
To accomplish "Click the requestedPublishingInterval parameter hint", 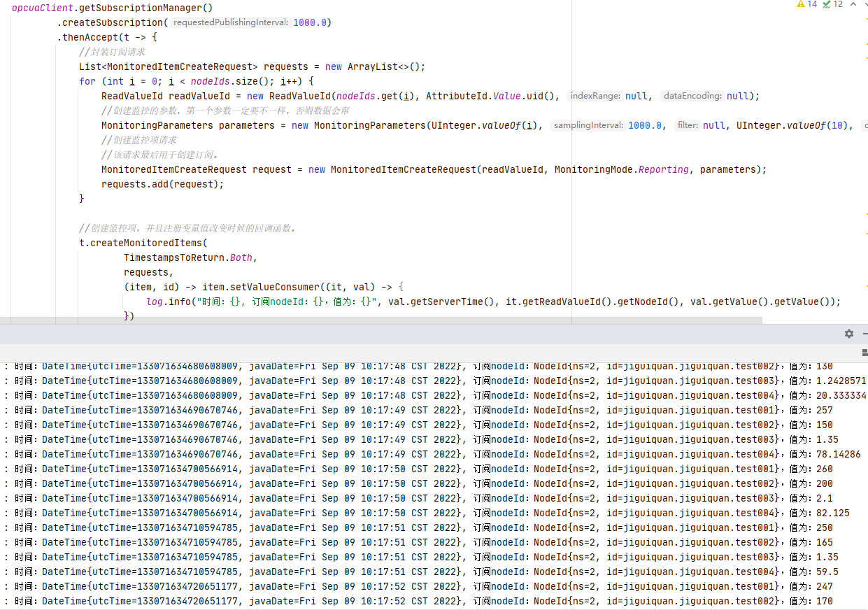I will [230, 22].
